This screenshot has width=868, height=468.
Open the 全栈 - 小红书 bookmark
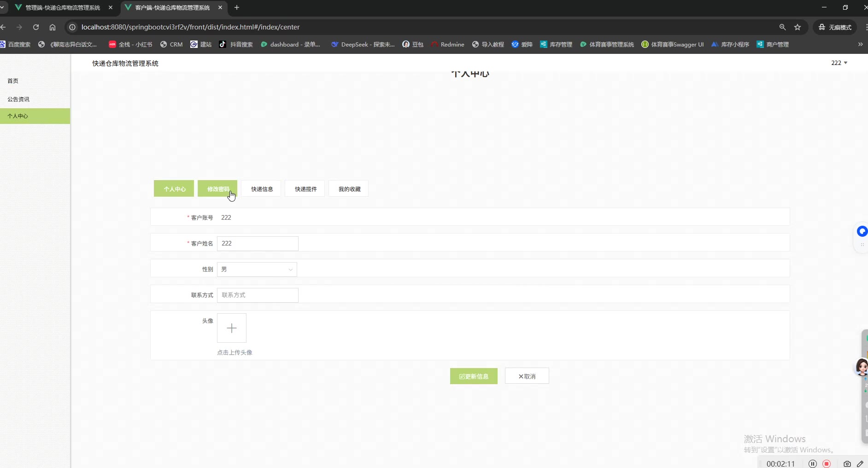point(130,45)
